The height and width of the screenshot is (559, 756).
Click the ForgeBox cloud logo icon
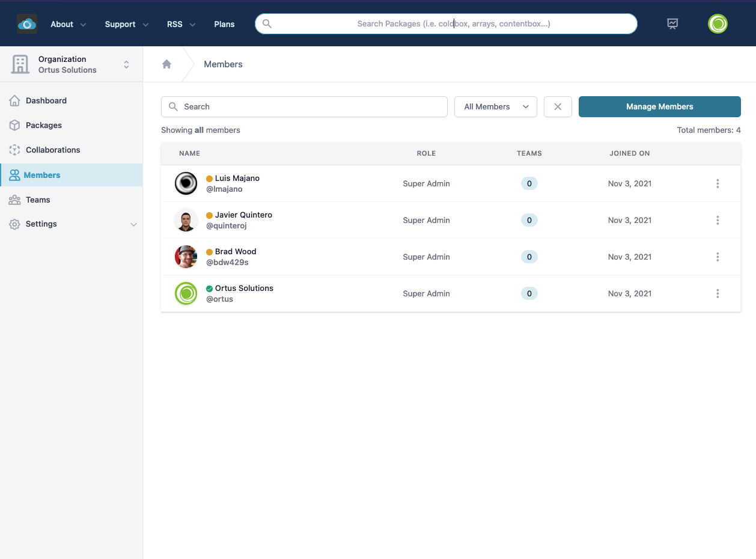tap(27, 24)
